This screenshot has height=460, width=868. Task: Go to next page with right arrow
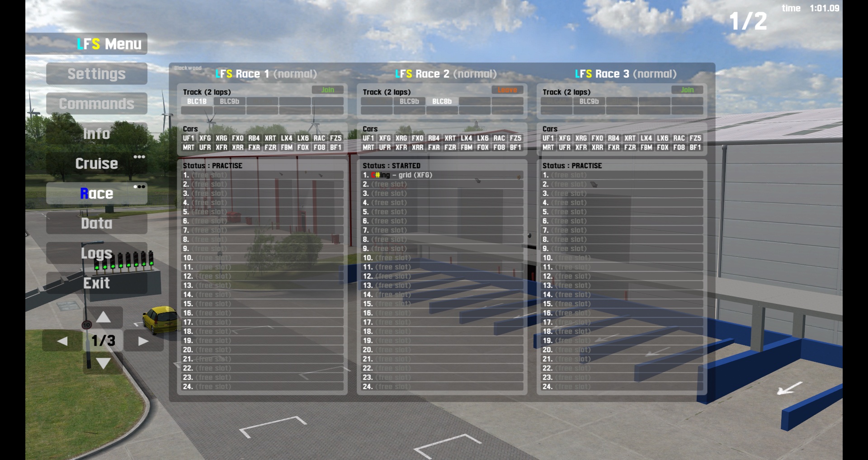coord(143,341)
